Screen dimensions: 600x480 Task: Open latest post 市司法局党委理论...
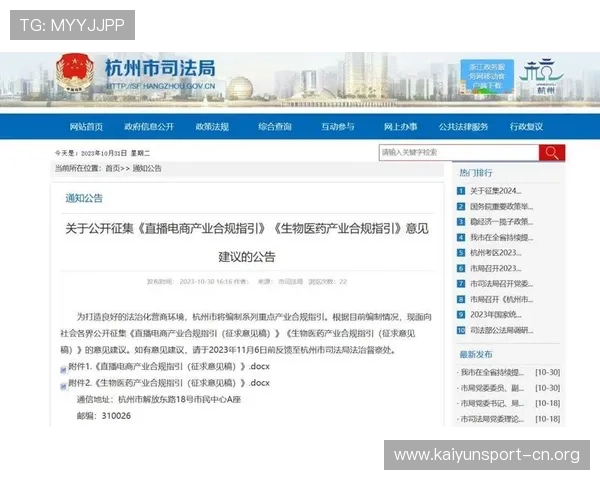coord(492,419)
